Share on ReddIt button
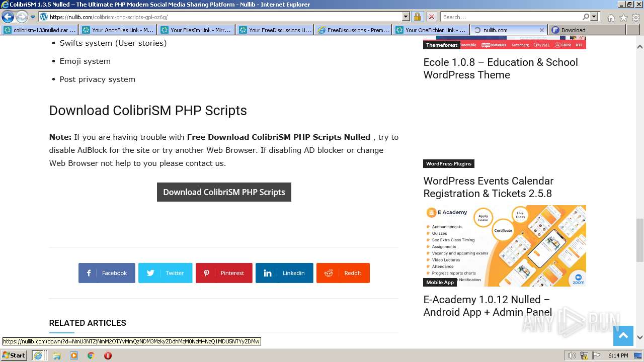This screenshot has width=644, height=362. tap(343, 273)
